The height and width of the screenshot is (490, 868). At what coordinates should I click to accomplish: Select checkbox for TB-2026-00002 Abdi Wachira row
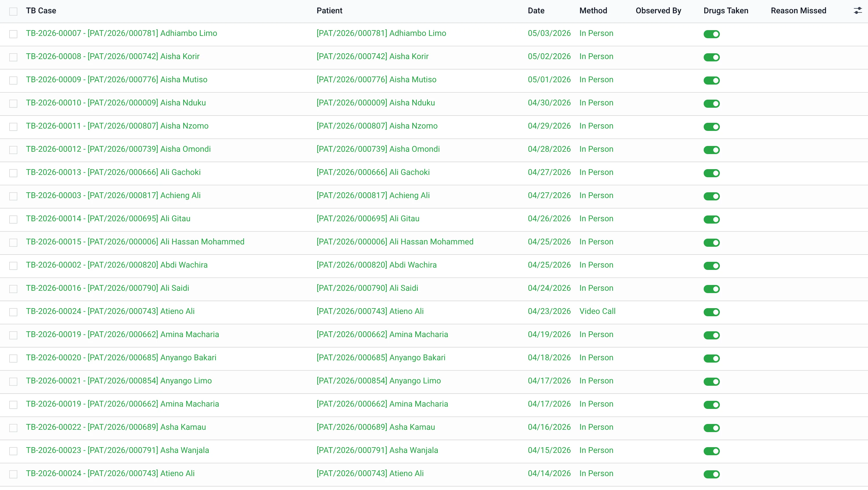13,266
